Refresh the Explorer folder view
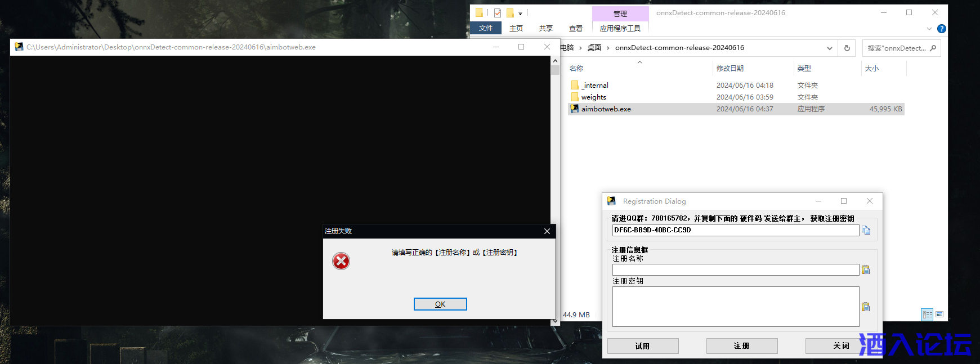Image resolution: width=980 pixels, height=364 pixels. (x=847, y=48)
